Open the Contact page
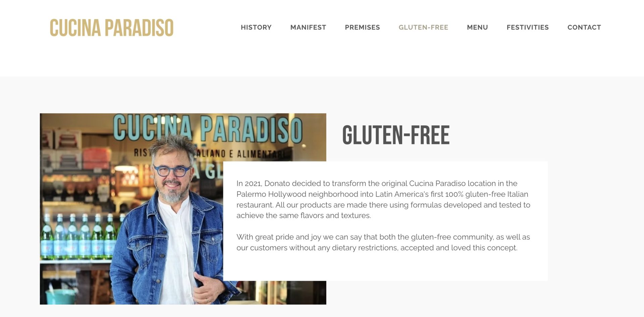The width and height of the screenshot is (644, 317). (x=584, y=27)
